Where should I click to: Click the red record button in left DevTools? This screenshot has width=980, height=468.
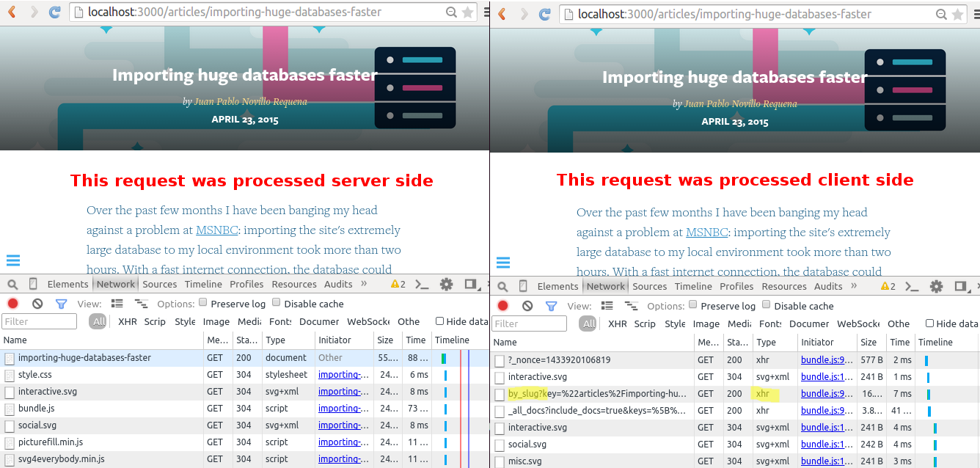[12, 304]
